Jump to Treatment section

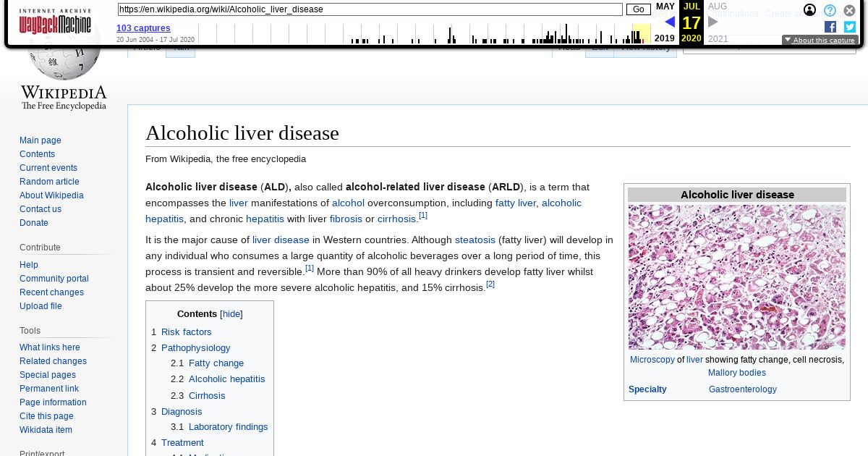pyautogui.click(x=182, y=443)
